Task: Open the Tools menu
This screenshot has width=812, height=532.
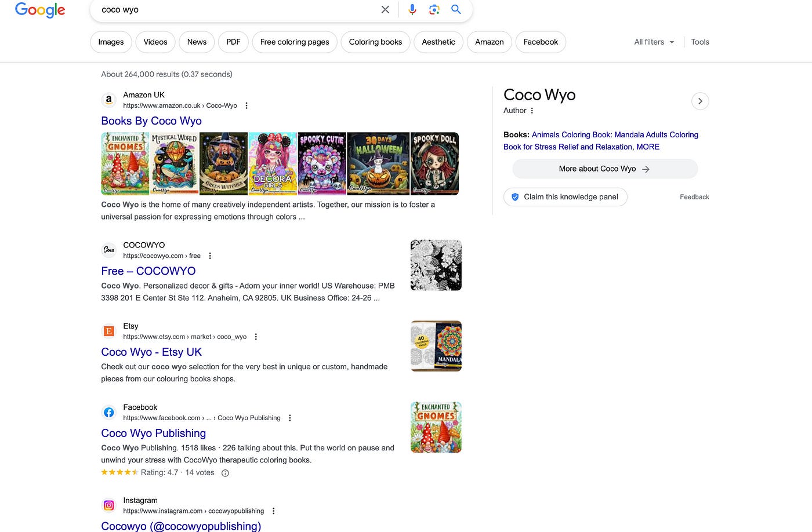Action: pyautogui.click(x=700, y=42)
